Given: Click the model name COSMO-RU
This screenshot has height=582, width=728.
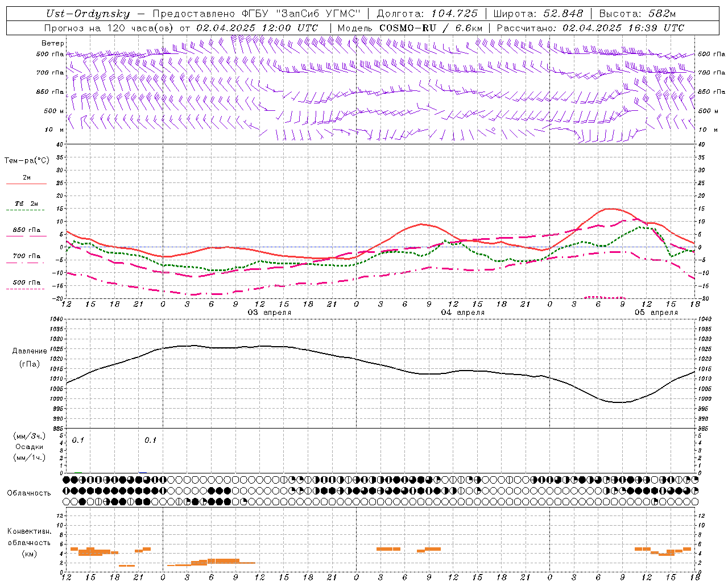Looking at the screenshot, I should click(x=408, y=27).
